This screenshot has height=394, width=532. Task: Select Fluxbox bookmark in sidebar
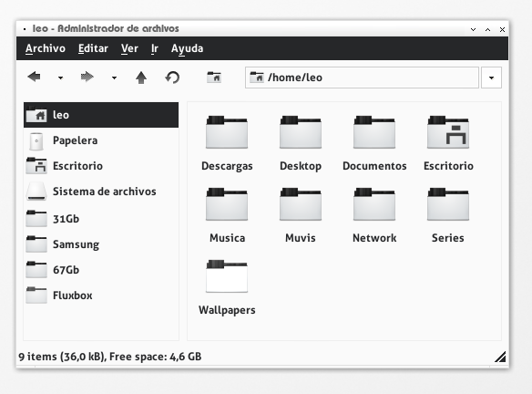pos(101,295)
